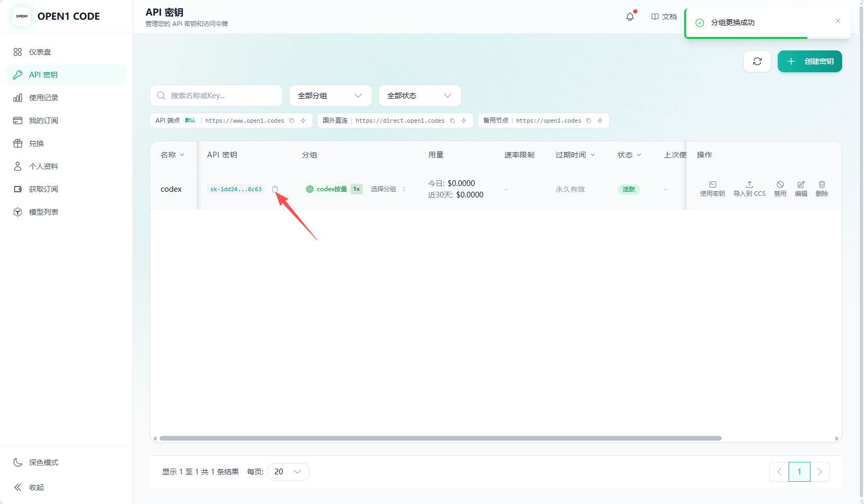864x504 pixels.
Task: Click 导入到 CCS upload icon
Action: (x=749, y=189)
